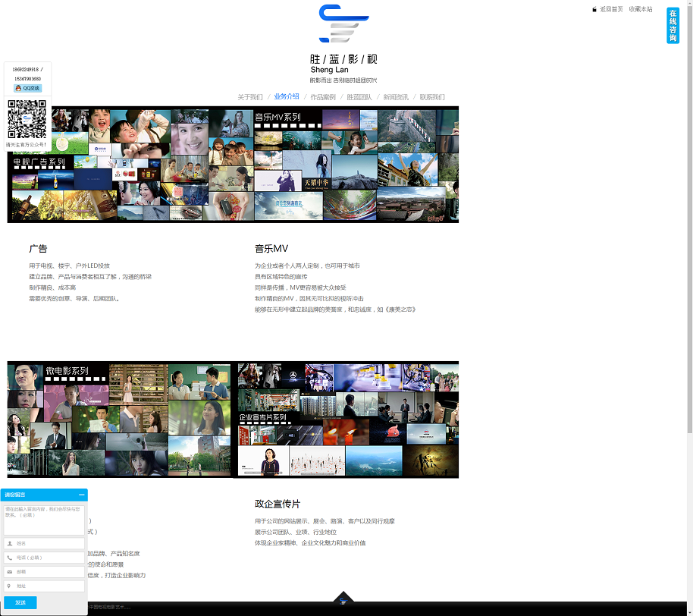Click the line 具有区域特色的宣传
693x616 pixels.
point(281,277)
